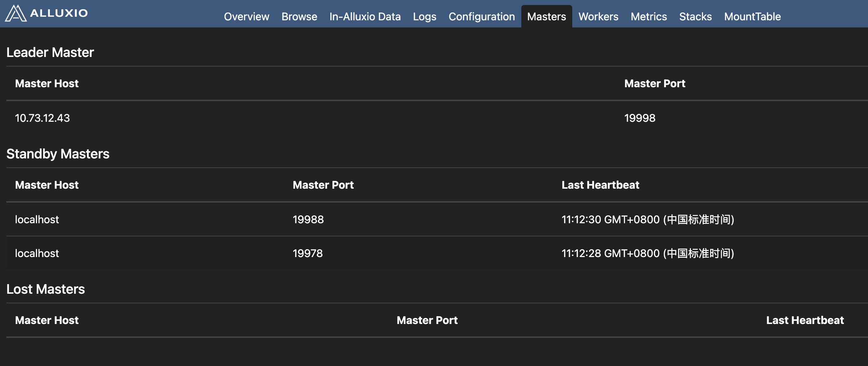View the Logs page

424,16
